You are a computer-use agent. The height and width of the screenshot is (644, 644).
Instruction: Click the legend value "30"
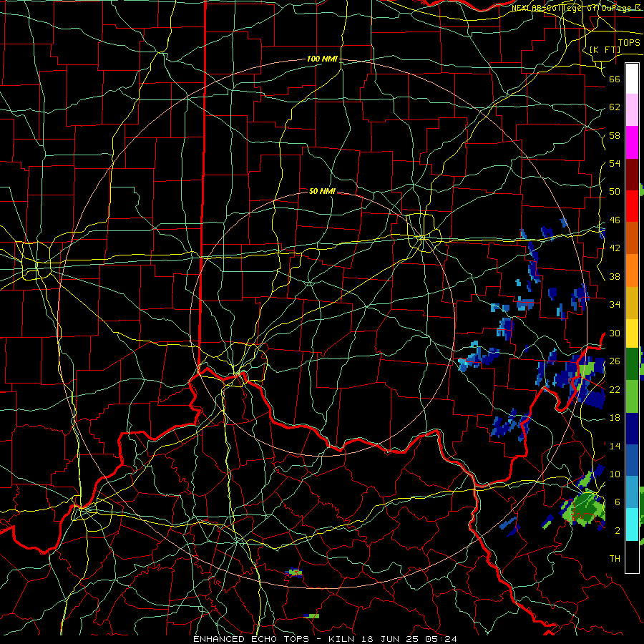coord(615,333)
